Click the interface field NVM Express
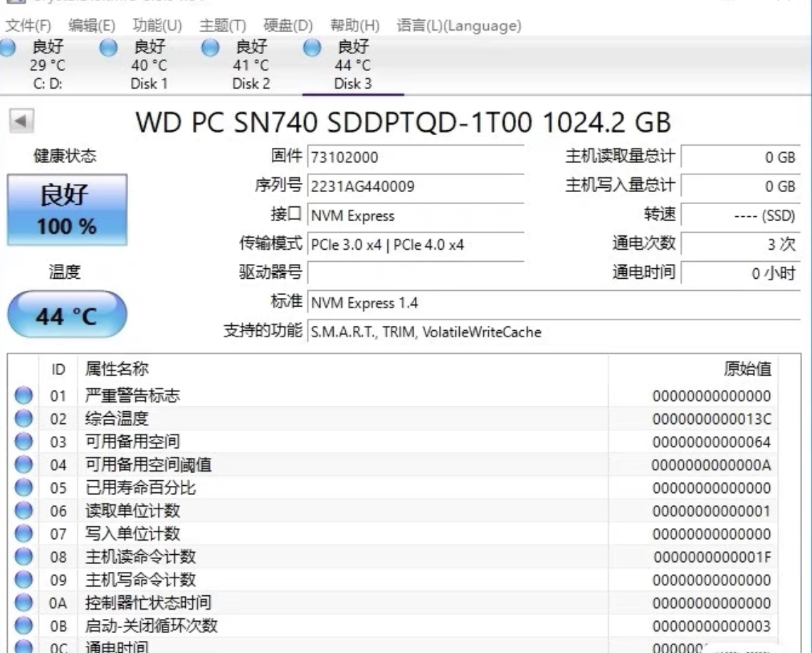Viewport: 812px width, 653px height. pos(416,216)
